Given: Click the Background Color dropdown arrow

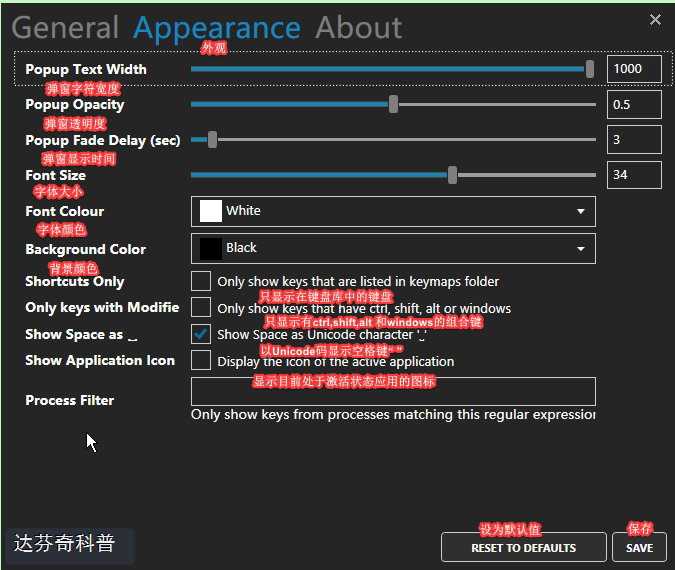Looking at the screenshot, I should tap(581, 249).
